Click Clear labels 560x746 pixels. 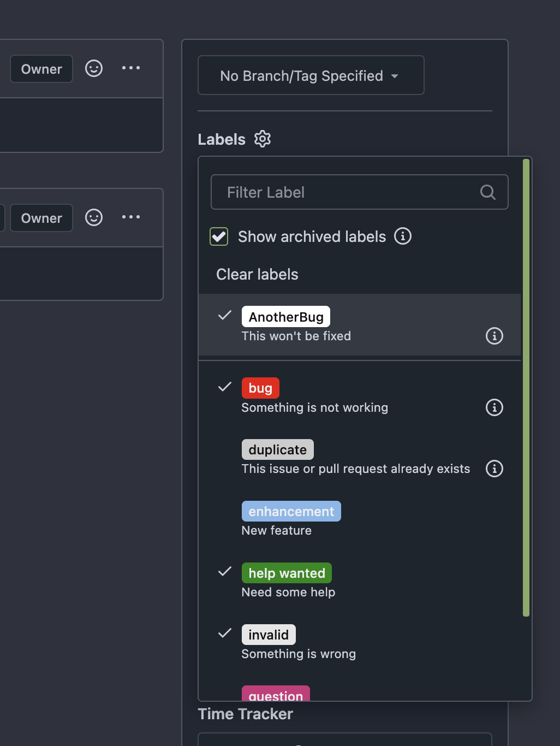coord(257,274)
